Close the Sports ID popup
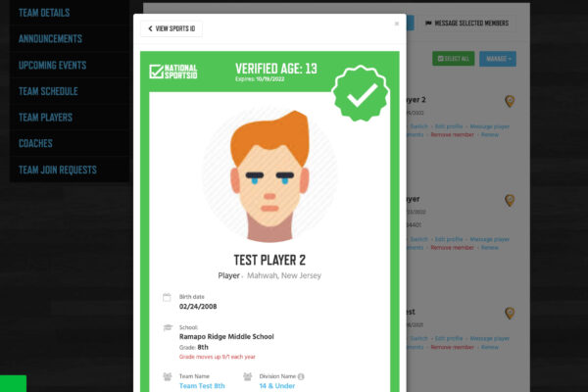This screenshot has width=588, height=392. (397, 24)
